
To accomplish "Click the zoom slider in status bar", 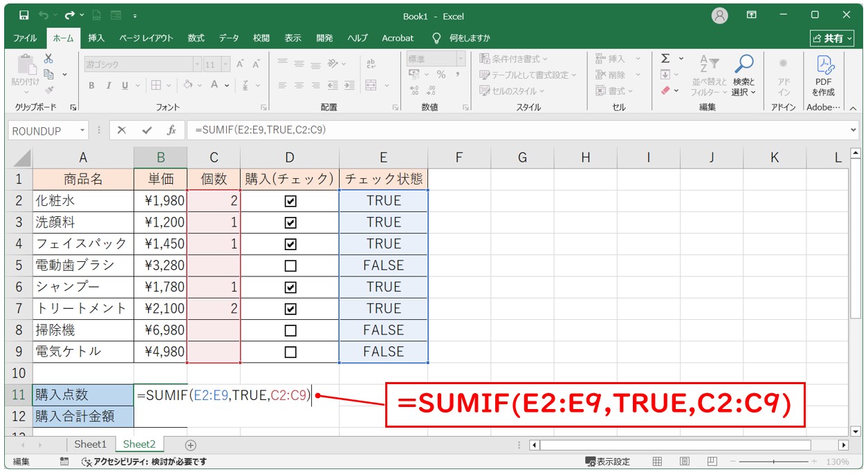I will click(x=773, y=462).
